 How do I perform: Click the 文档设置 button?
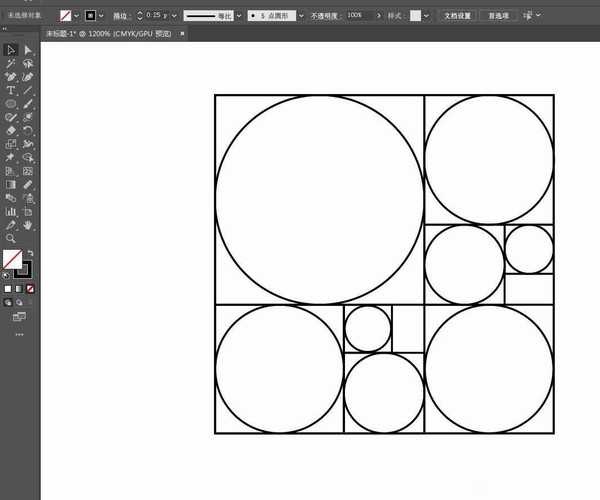(x=456, y=17)
